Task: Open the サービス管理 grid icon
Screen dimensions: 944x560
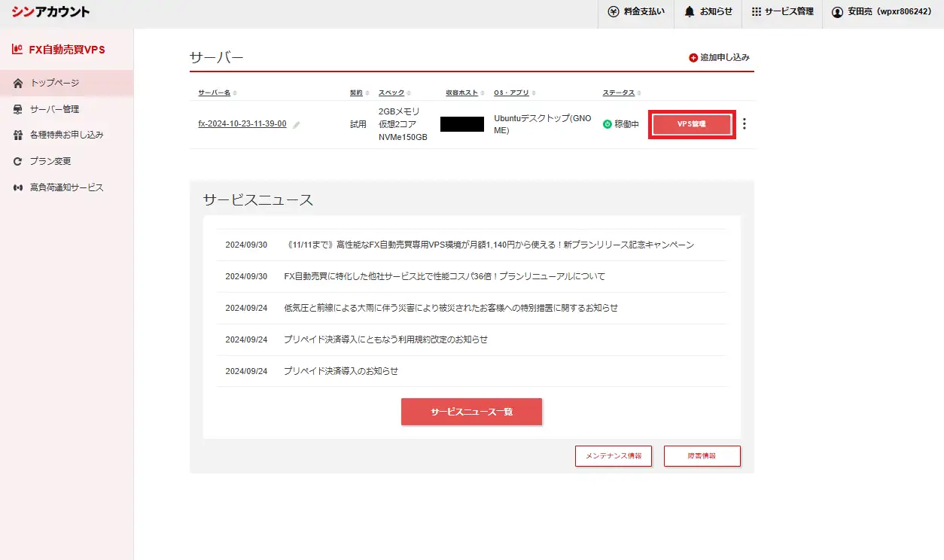Action: [757, 12]
